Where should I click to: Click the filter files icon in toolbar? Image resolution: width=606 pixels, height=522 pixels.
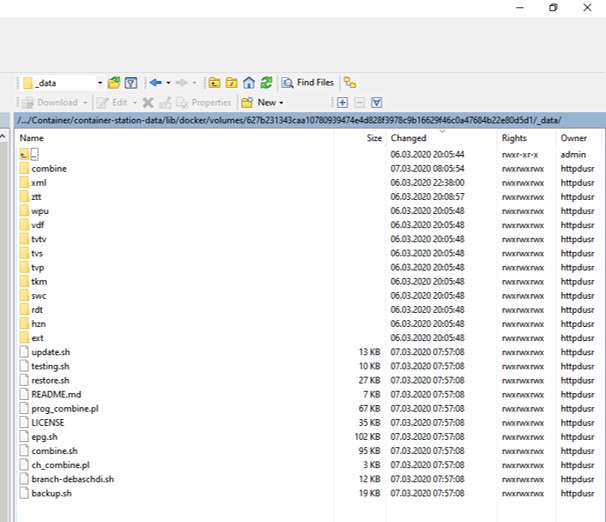click(x=131, y=83)
